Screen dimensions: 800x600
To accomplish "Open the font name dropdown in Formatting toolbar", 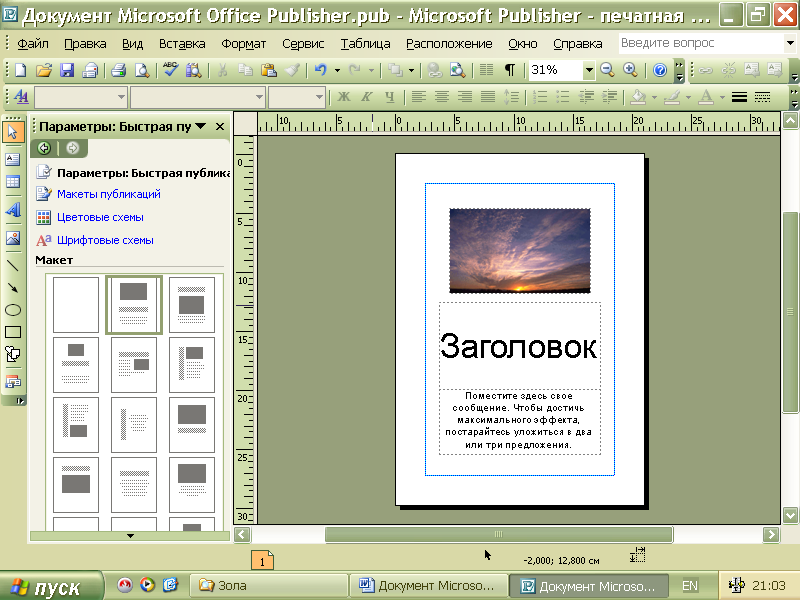I will [x=259, y=96].
